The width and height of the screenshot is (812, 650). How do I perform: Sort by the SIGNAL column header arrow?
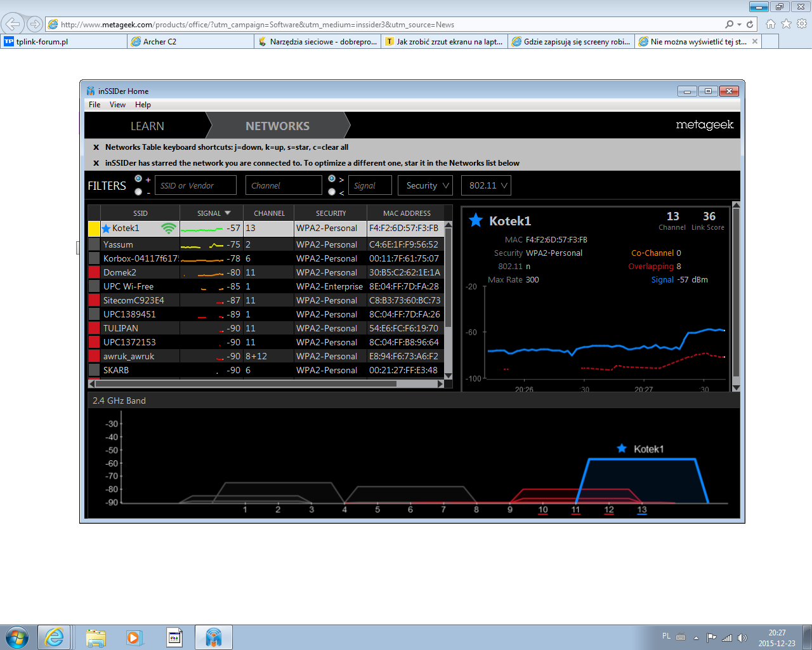coord(228,213)
